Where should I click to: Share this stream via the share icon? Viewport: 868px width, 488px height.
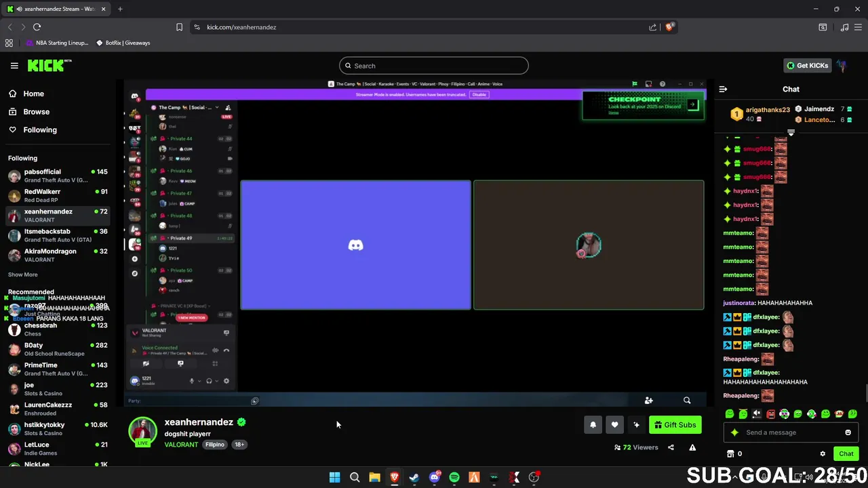[671, 447]
